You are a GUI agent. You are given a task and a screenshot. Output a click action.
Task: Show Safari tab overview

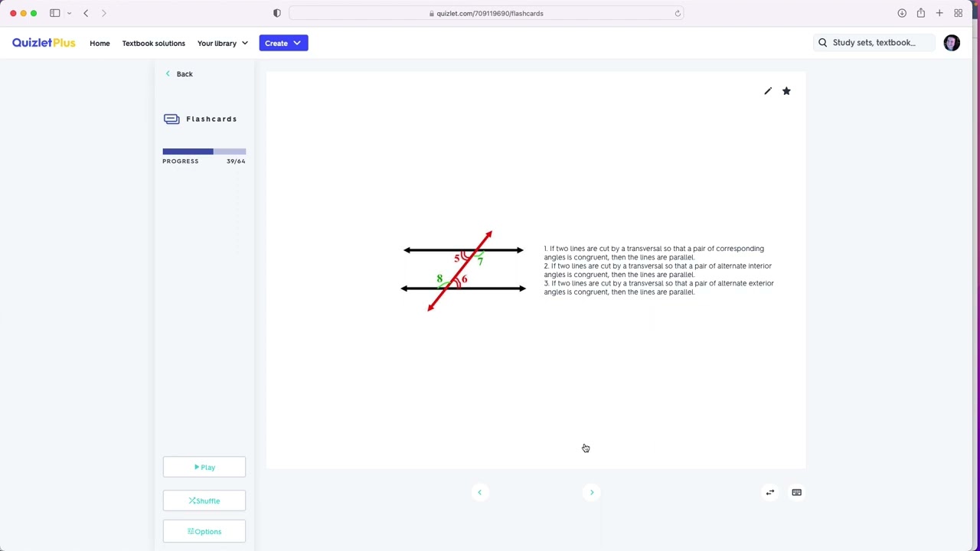click(958, 13)
